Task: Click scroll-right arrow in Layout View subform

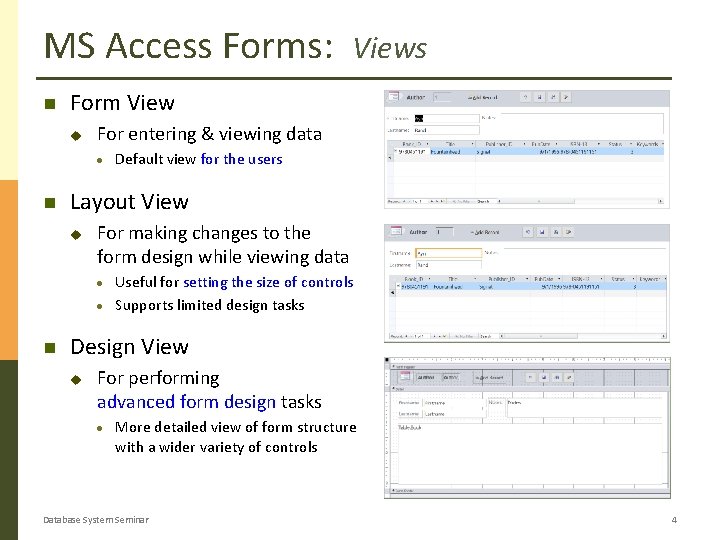Action: tap(663, 336)
